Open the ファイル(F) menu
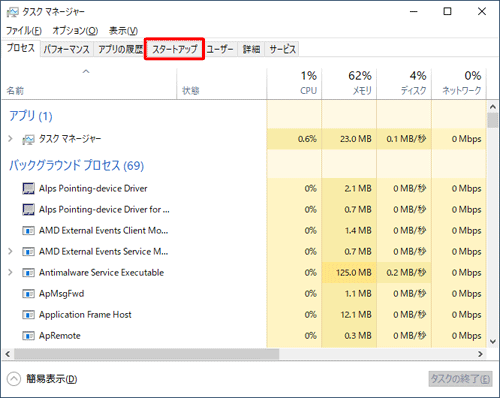Viewport: 500px width, 398px height. coord(24,31)
